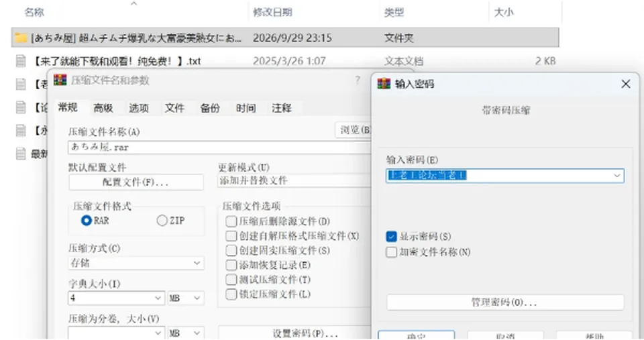Screen dimensions: 644x340
Task: Click the 输入密码 password input field
Action: pyautogui.click(x=504, y=175)
